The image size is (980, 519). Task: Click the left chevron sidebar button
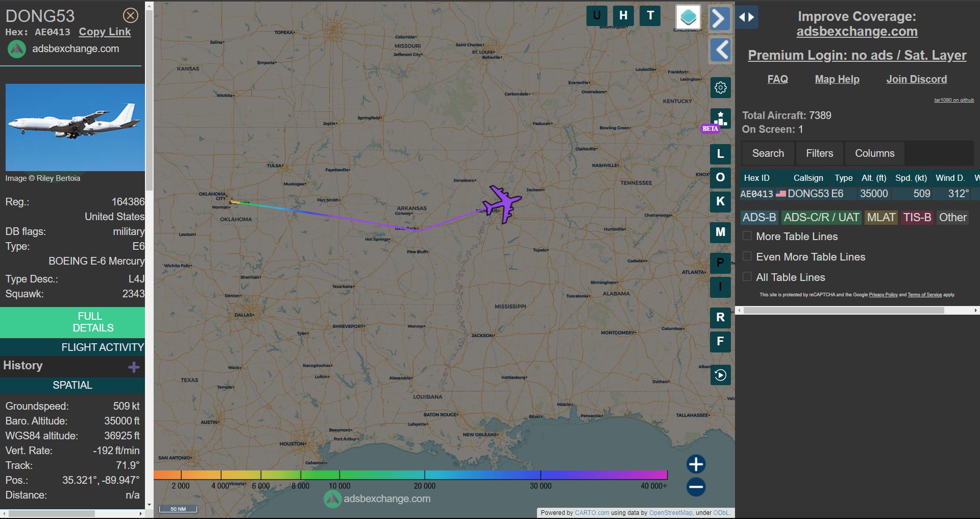point(720,50)
